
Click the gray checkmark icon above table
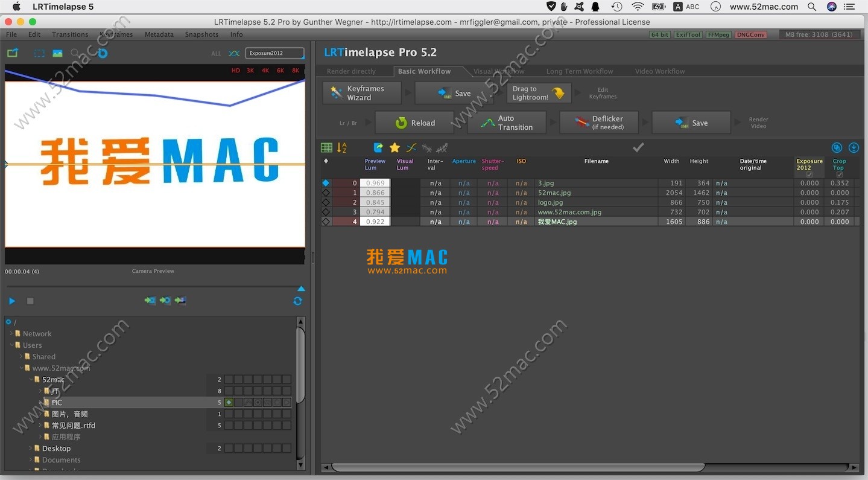[638, 147]
